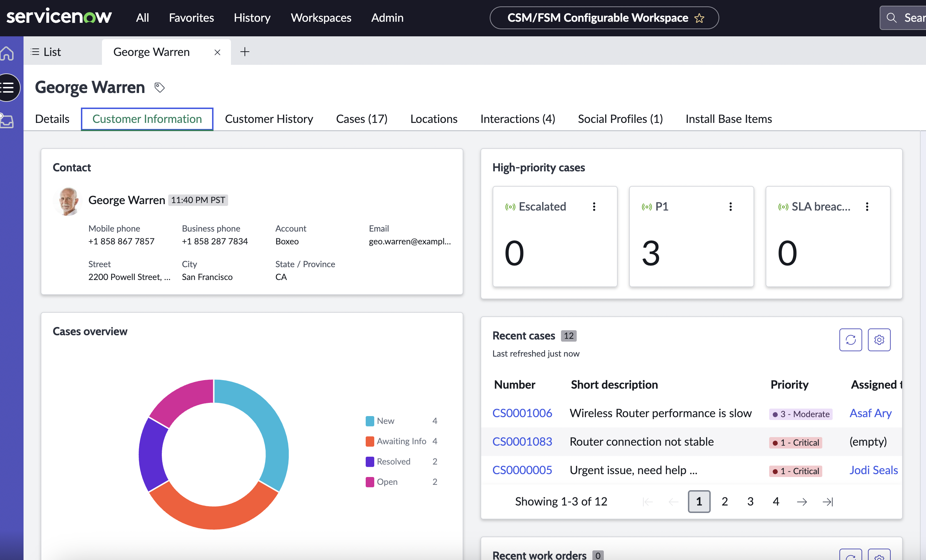Click the P1 live indicator icon
The height and width of the screenshot is (560, 926).
(x=647, y=207)
